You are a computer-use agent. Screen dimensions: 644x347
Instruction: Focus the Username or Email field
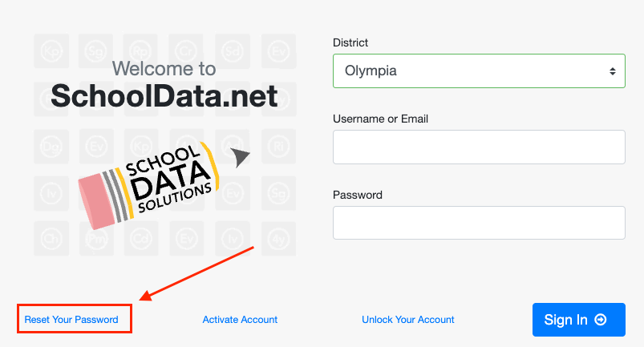(x=479, y=147)
